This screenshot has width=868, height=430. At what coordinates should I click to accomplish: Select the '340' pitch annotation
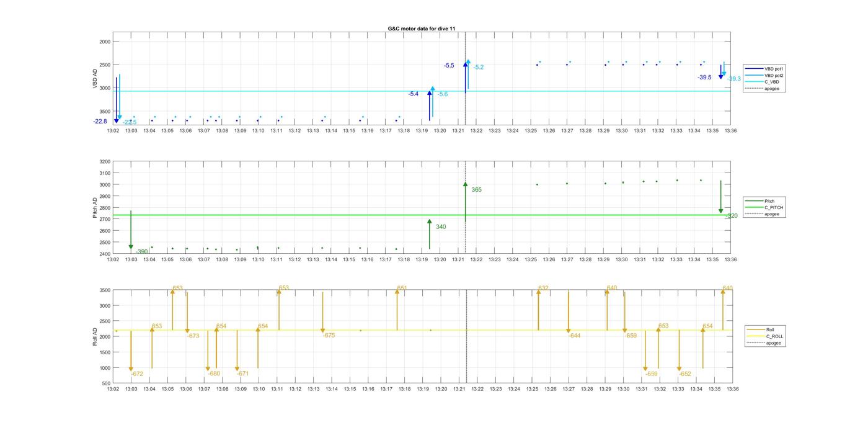tap(441, 226)
